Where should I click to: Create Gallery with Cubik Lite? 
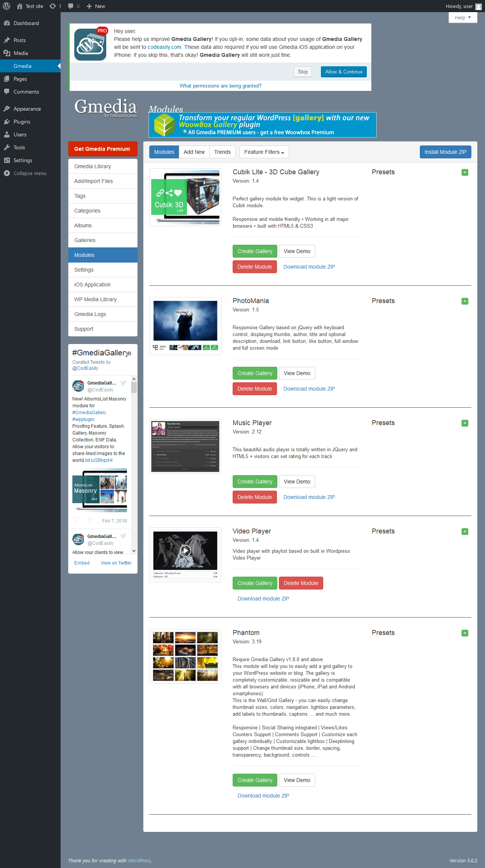click(255, 251)
